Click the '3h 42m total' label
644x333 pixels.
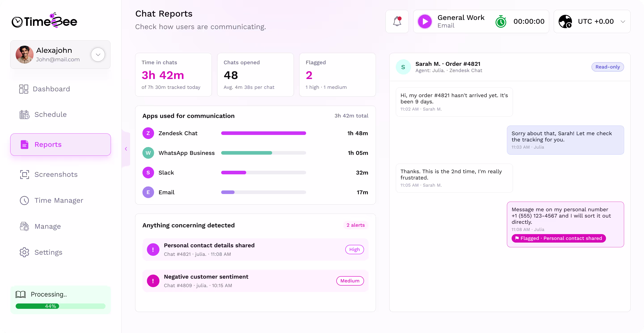coord(351,116)
